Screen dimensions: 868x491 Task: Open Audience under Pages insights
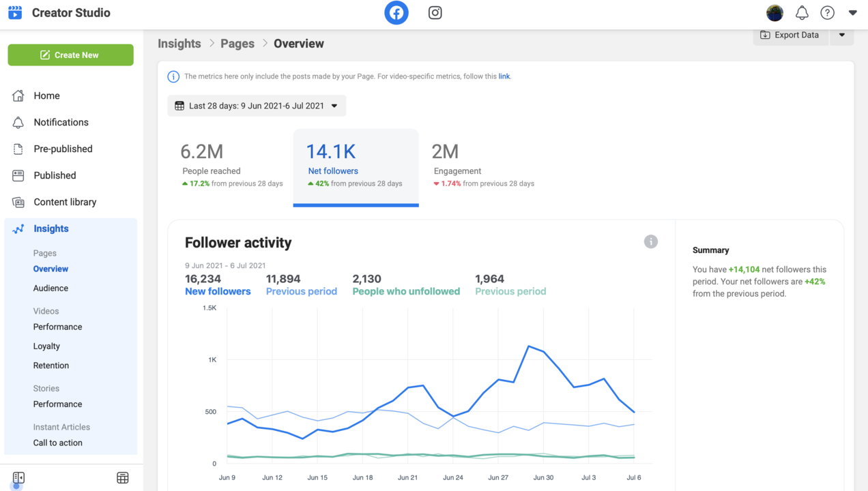(x=51, y=288)
